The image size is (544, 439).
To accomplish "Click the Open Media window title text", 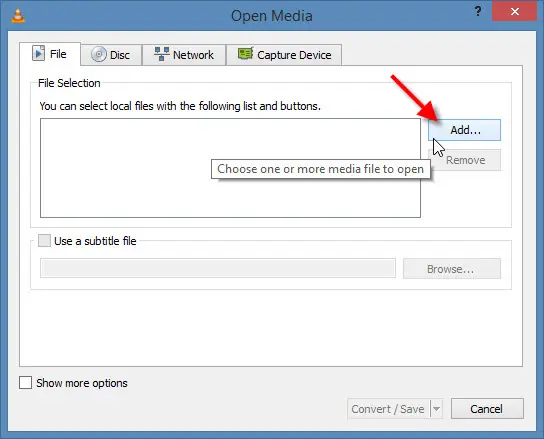I will click(272, 16).
